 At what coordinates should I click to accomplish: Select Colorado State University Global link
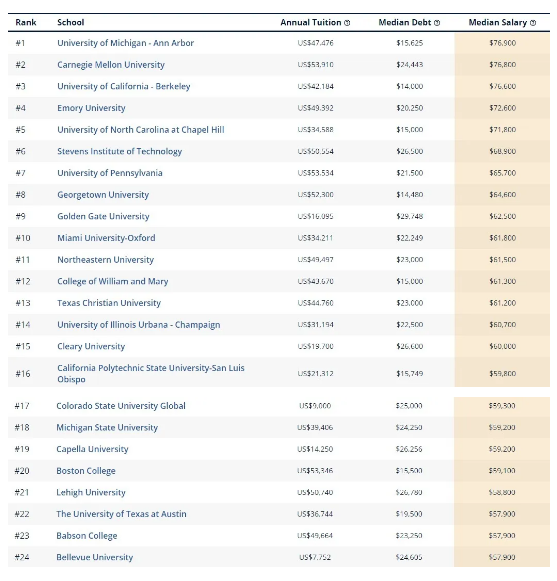pos(121,406)
